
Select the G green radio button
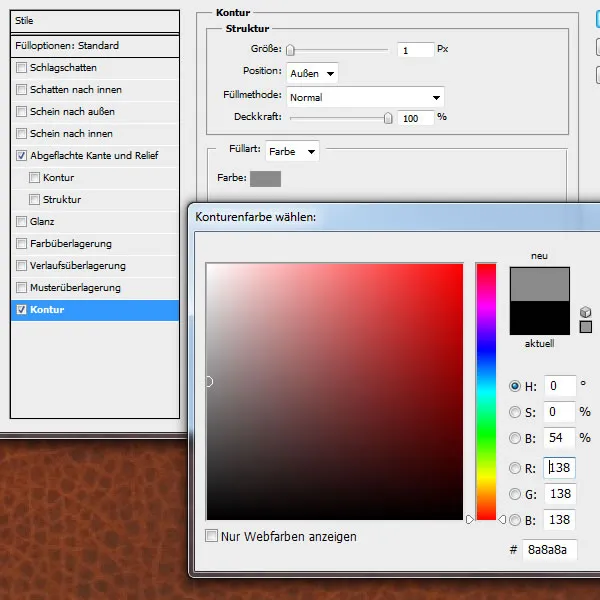515,494
